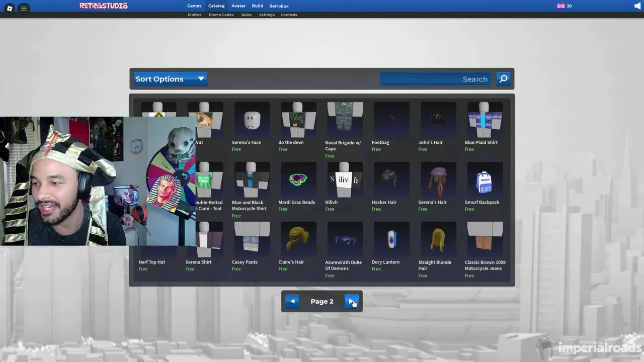Select the Nilivh shirt thumbnail
The image size is (644, 362).
(345, 179)
